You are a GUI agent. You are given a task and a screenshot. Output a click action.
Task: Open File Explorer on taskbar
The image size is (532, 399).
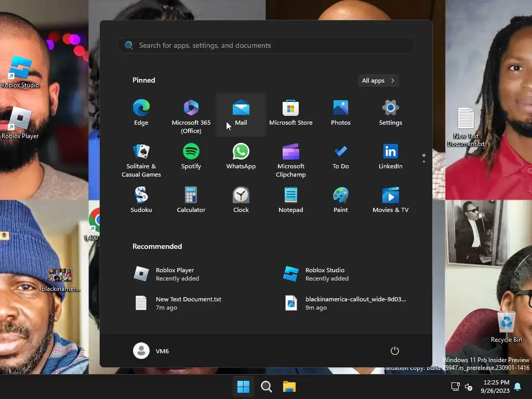tap(289, 387)
